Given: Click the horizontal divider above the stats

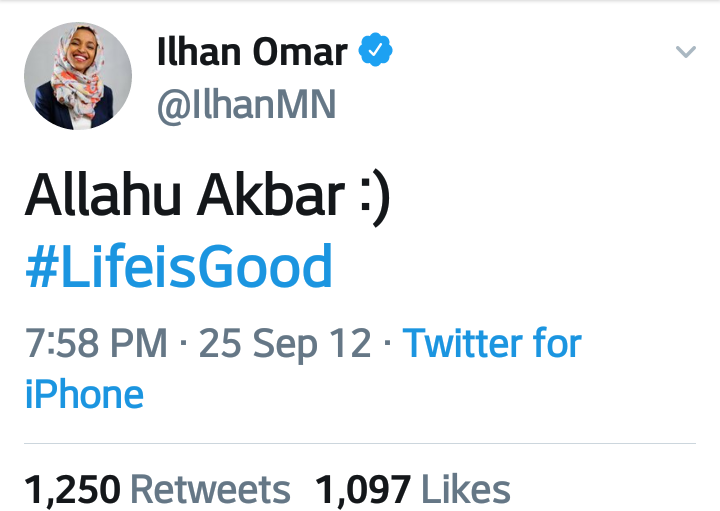Looking at the screenshot, I should click(x=360, y=441).
